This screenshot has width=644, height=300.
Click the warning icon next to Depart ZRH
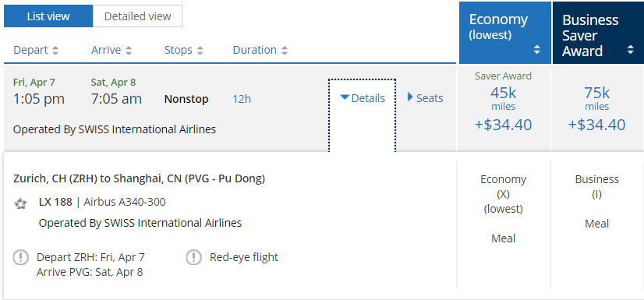tap(21, 258)
